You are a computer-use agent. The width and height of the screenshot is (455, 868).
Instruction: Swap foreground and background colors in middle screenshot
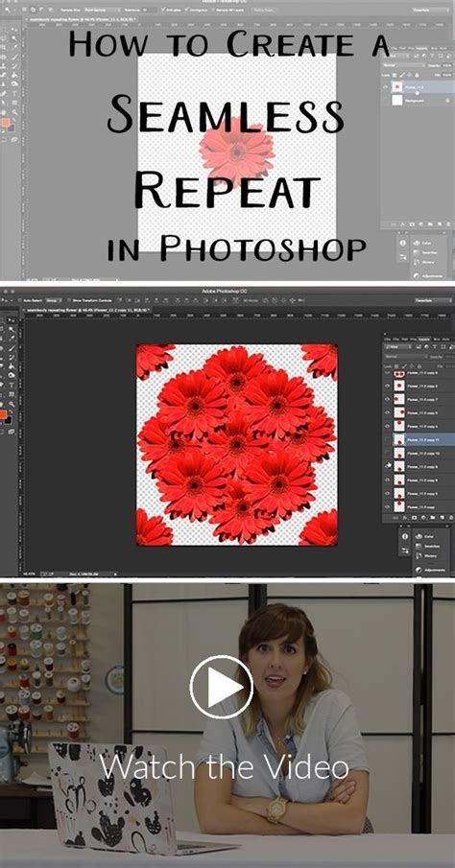tap(12, 411)
